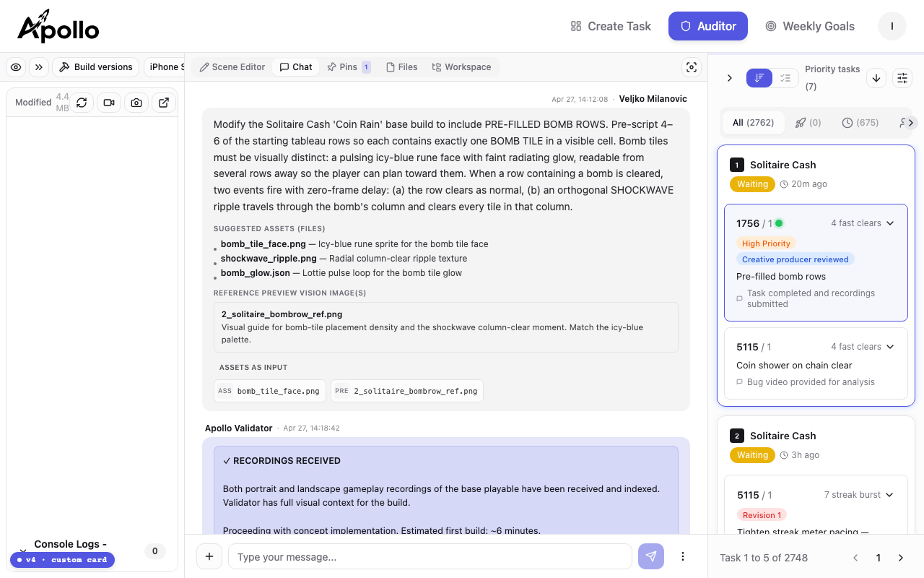This screenshot has height=578, width=924.
Task: Go to the previous page of tasks
Action: [855, 558]
